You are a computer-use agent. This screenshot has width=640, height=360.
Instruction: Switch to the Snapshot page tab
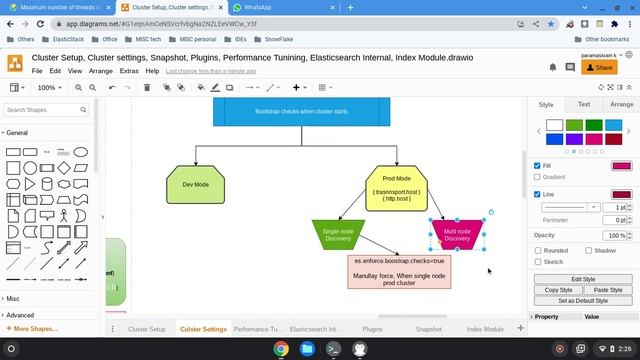click(x=429, y=329)
